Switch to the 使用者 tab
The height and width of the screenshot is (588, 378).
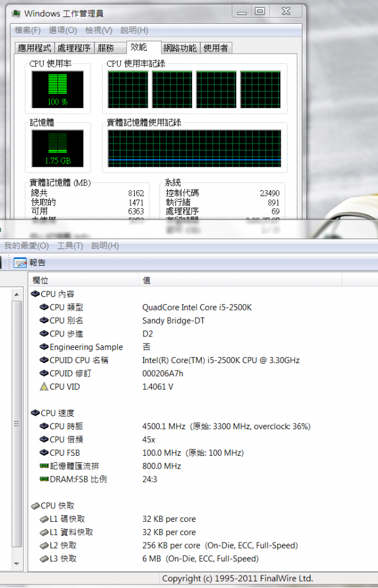pyautogui.click(x=216, y=48)
